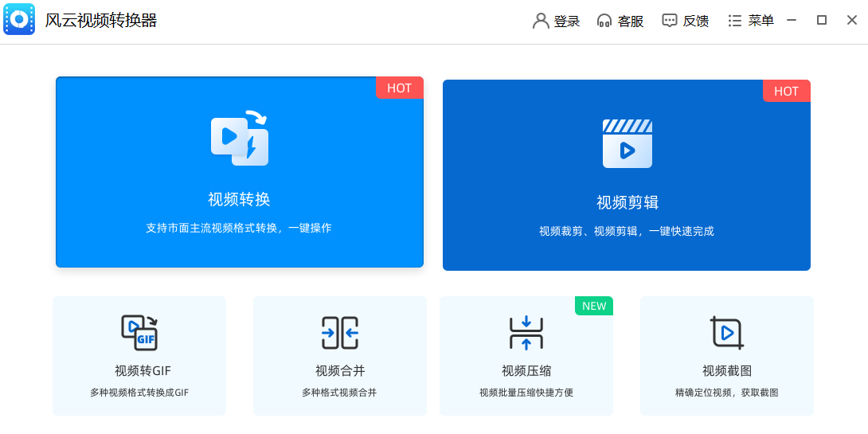Click the video conversion icon (视频转换)

pyautogui.click(x=239, y=139)
